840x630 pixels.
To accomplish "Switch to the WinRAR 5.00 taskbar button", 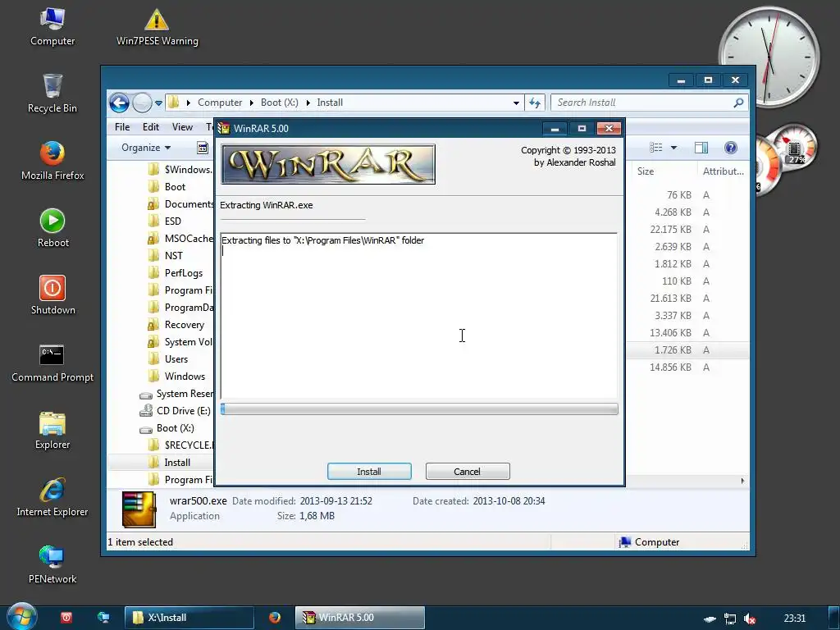I will coord(360,618).
